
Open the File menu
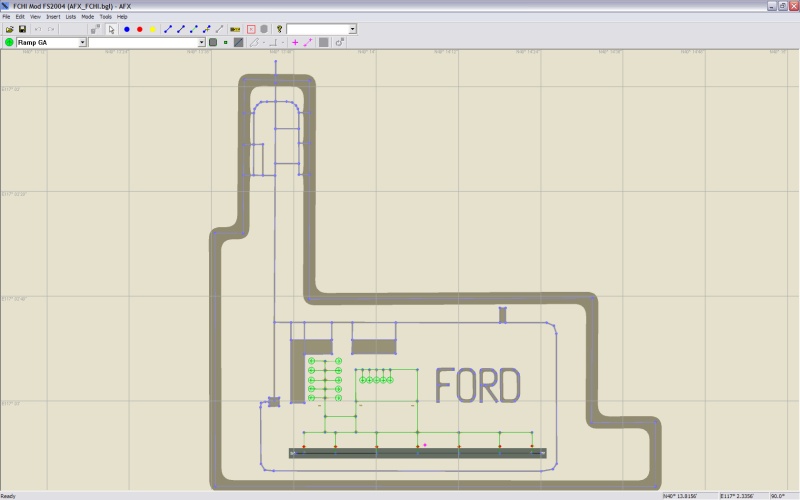[6, 17]
